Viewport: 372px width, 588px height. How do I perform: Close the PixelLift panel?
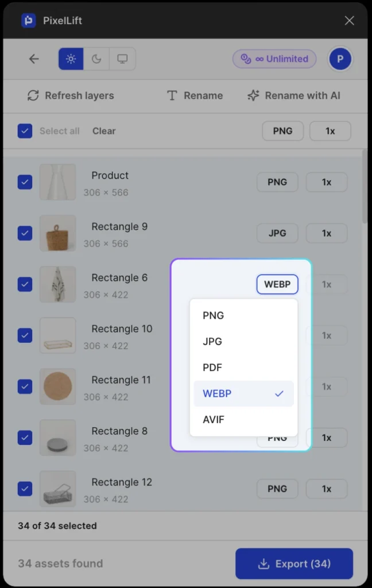[x=349, y=21]
